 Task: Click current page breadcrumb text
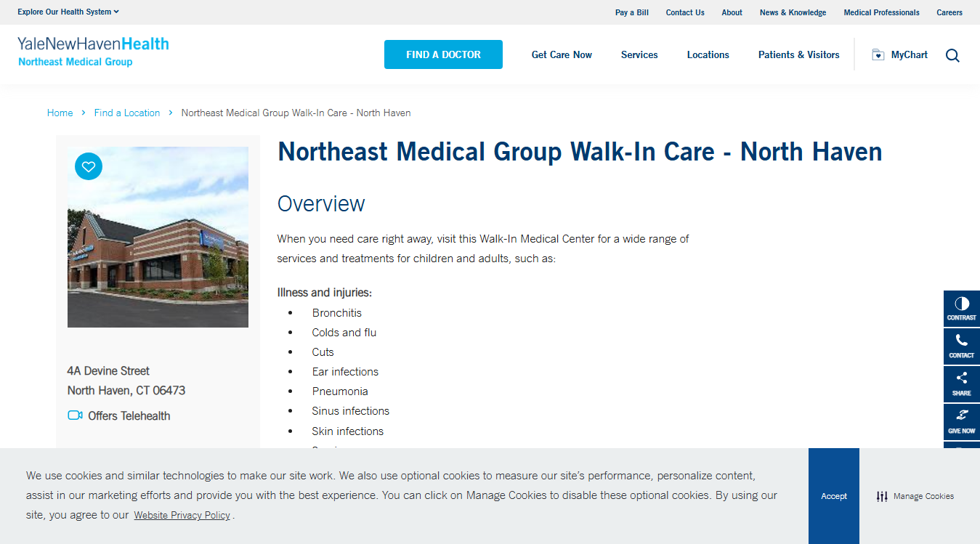[x=296, y=113]
